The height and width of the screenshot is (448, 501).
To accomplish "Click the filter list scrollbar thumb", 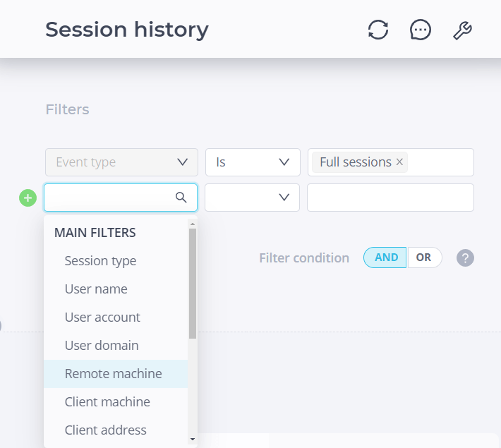I will [x=193, y=284].
